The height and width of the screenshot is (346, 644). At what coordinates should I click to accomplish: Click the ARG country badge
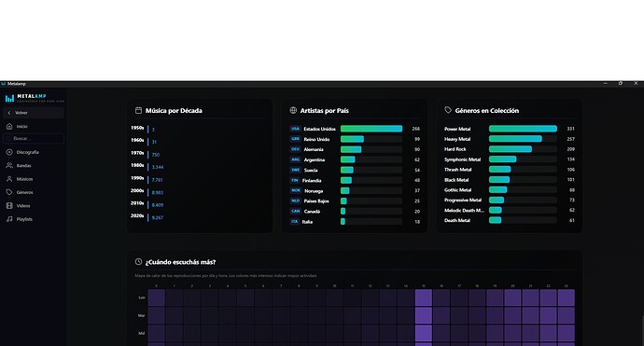[x=295, y=159]
